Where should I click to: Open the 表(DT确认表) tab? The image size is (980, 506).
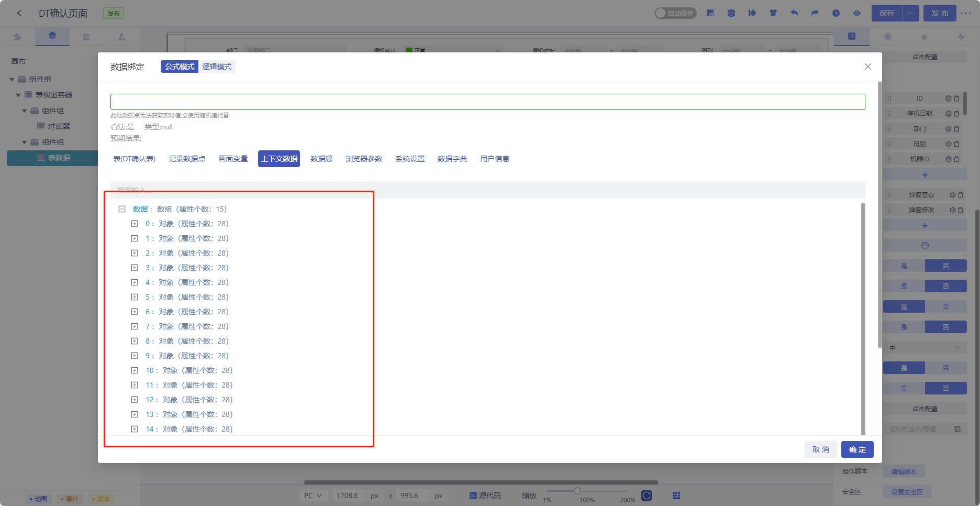pos(134,159)
